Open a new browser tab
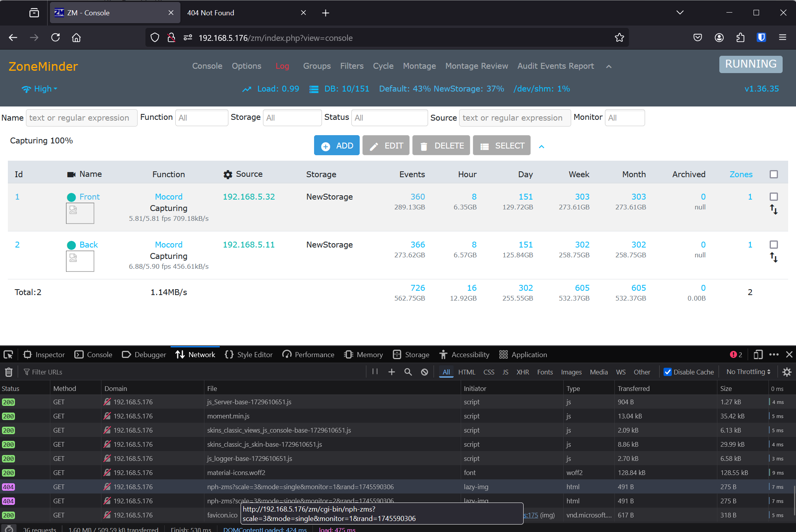 [325, 13]
